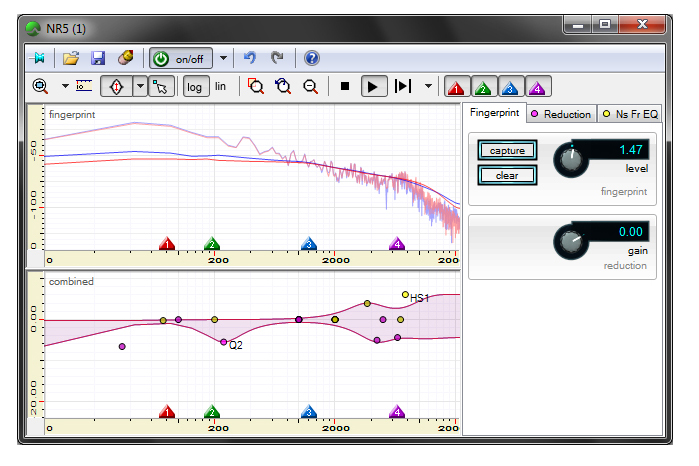This screenshot has height=466, width=699.
Task: Save preset using floppy disk icon
Action: point(98,58)
